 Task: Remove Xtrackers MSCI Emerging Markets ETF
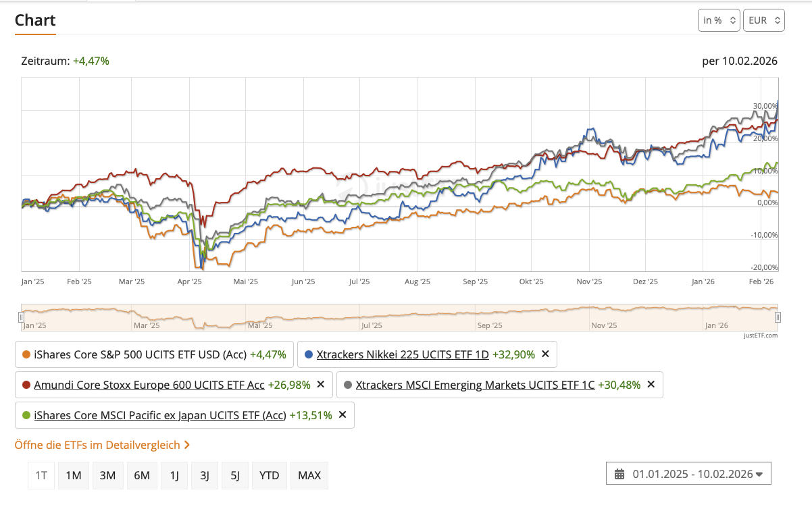click(x=651, y=384)
